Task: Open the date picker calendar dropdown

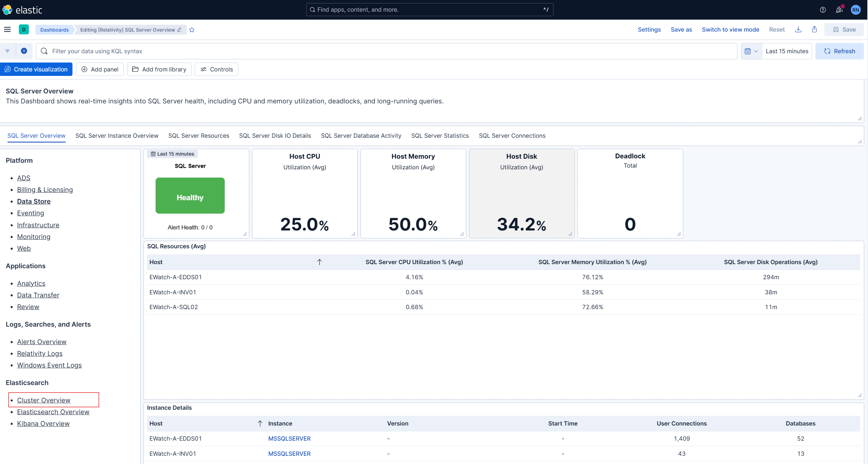Action: click(751, 51)
